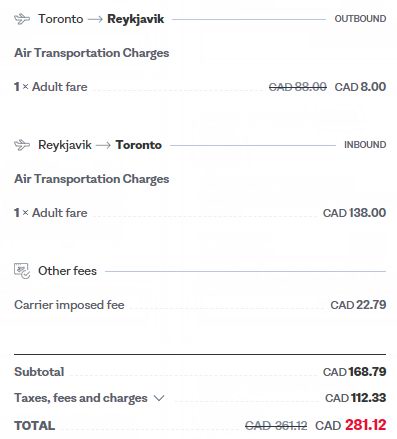Click the outbound flight airplane icon

[22, 19]
